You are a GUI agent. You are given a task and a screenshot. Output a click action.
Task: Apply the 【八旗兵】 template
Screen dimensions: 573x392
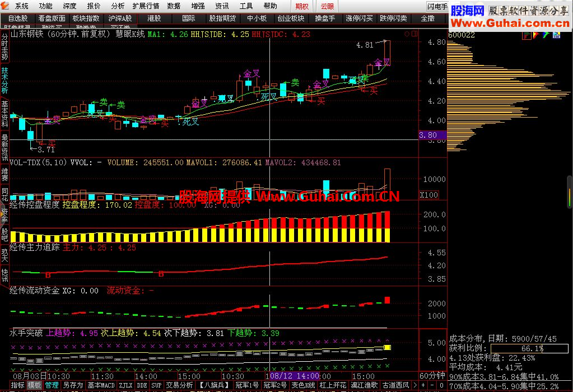point(214,385)
